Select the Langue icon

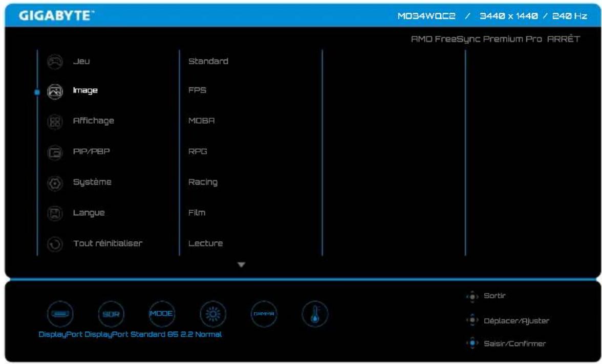(x=55, y=214)
